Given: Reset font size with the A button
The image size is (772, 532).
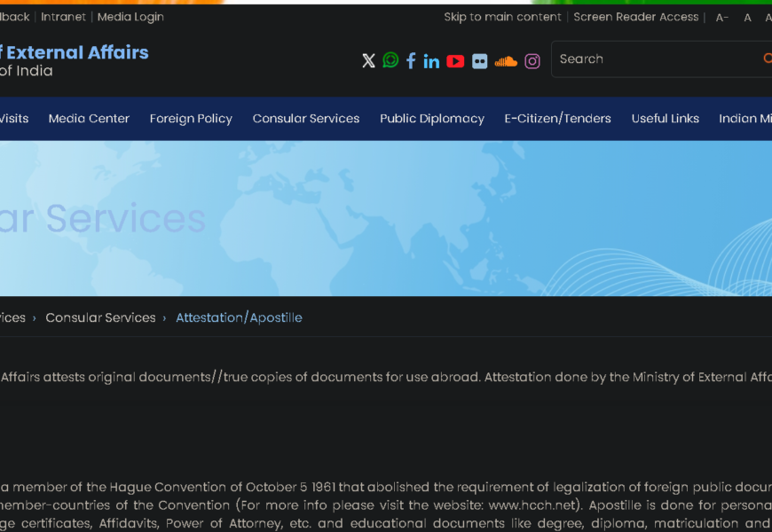Looking at the screenshot, I should click(x=747, y=18).
